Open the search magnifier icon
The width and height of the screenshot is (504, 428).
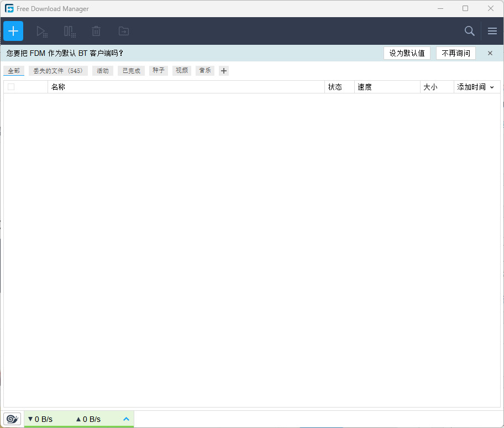coord(470,31)
